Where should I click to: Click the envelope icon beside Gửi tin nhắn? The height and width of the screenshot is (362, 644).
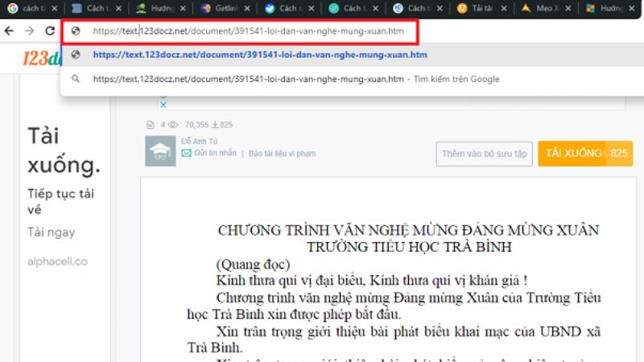[187, 153]
